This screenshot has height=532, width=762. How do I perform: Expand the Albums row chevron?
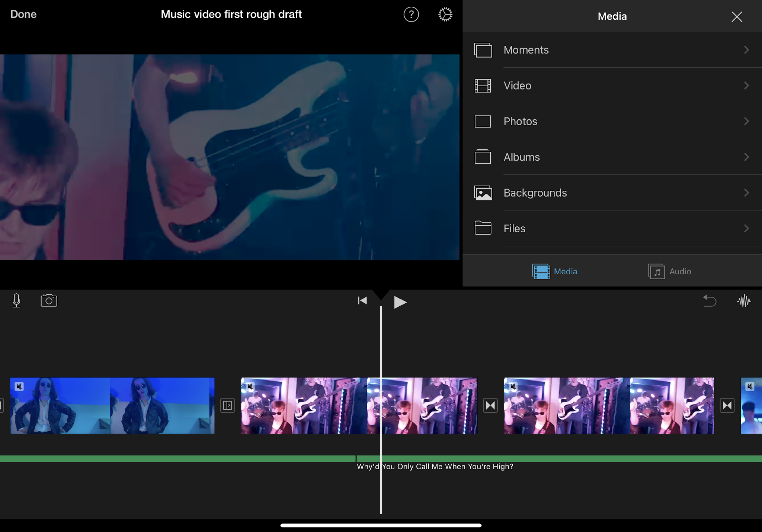pyautogui.click(x=746, y=157)
